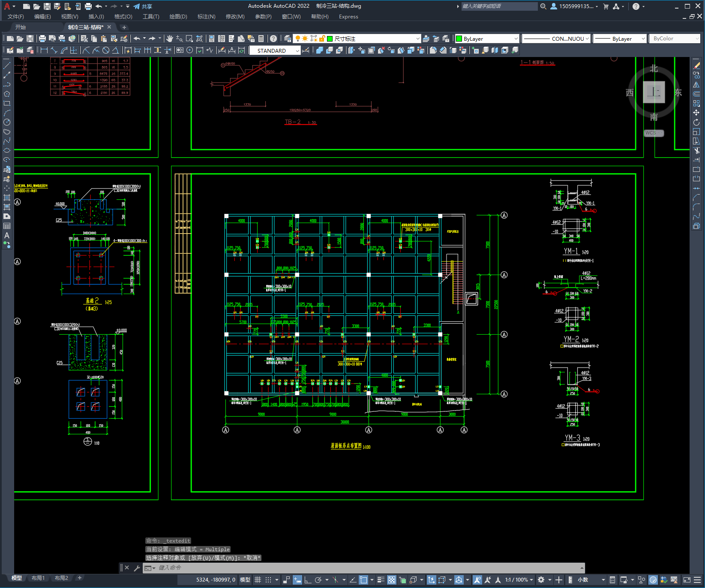
Task: Open the QuickCalc calculator
Action: [261, 39]
